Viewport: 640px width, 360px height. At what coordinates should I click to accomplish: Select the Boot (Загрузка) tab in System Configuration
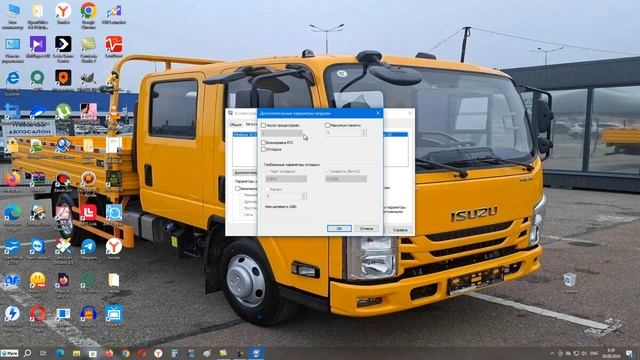click(x=250, y=124)
